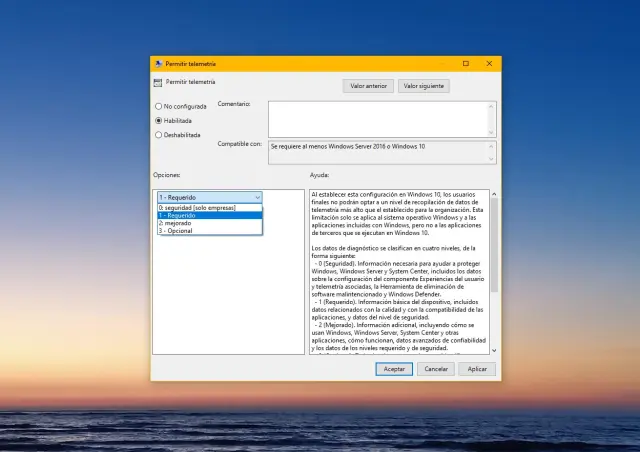Image resolution: width=640 pixels, height=452 pixels.
Task: Select the No configurada radio option
Action: tap(158, 106)
